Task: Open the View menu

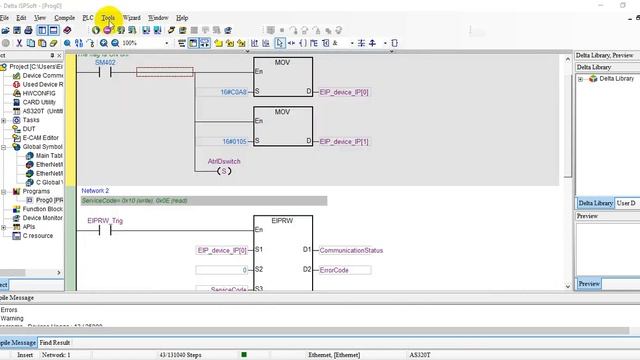Action: [x=40, y=18]
